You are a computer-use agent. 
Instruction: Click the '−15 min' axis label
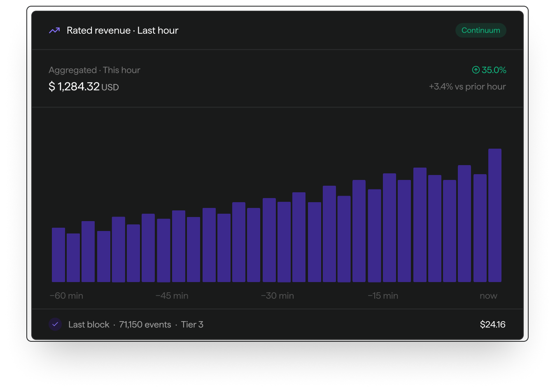pos(383,296)
